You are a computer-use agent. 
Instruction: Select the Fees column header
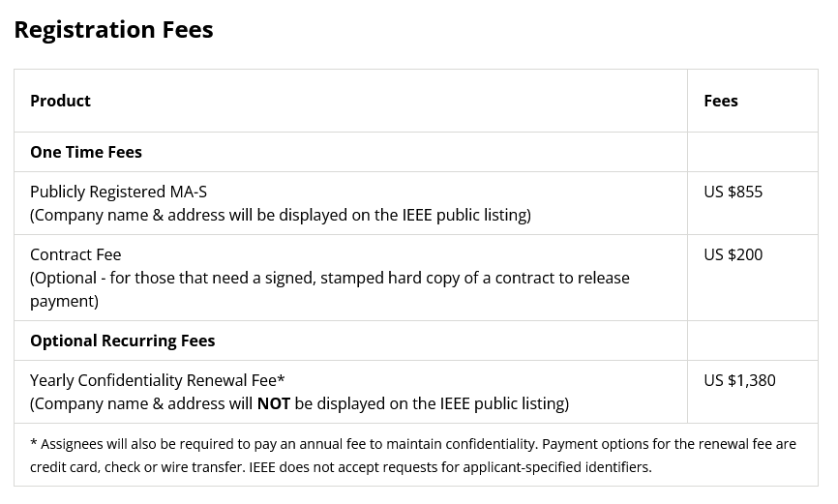(721, 101)
